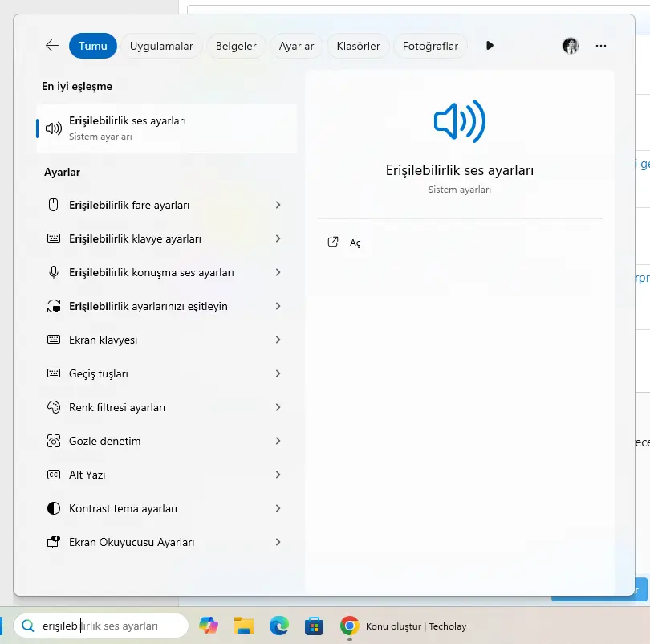
Task: Open Gözle denetim result
Action: (167, 441)
